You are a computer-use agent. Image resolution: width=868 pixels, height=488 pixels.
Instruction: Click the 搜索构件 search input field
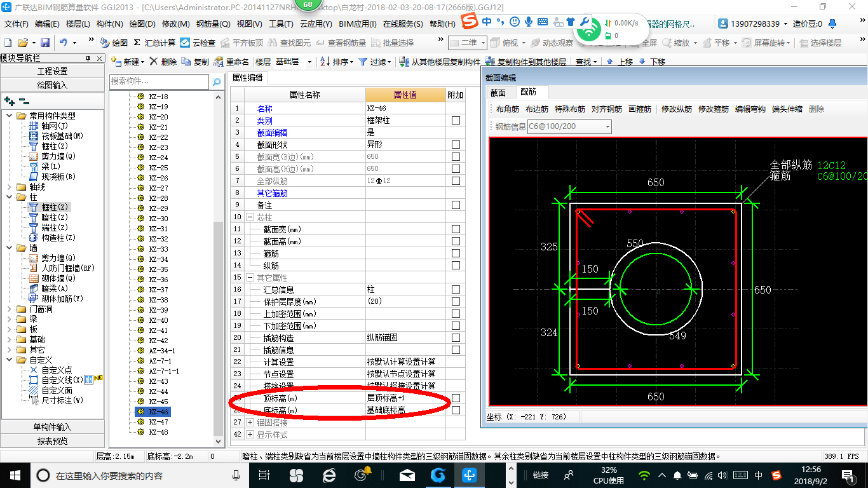point(159,81)
